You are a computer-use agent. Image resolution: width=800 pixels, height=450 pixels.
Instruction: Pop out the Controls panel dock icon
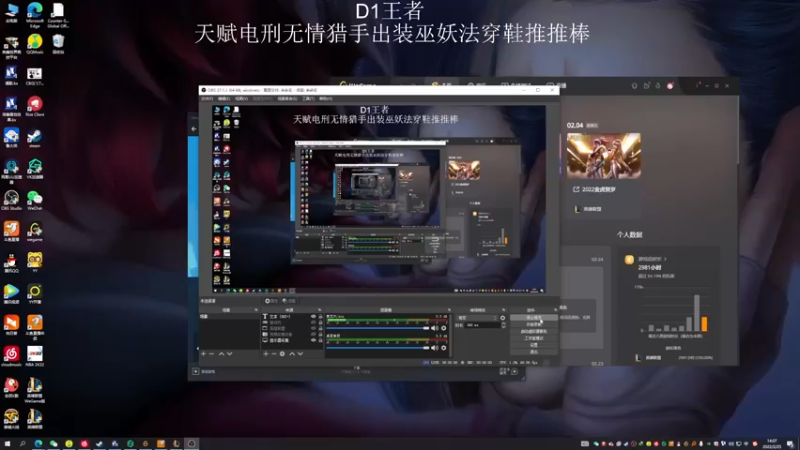tap(555, 310)
